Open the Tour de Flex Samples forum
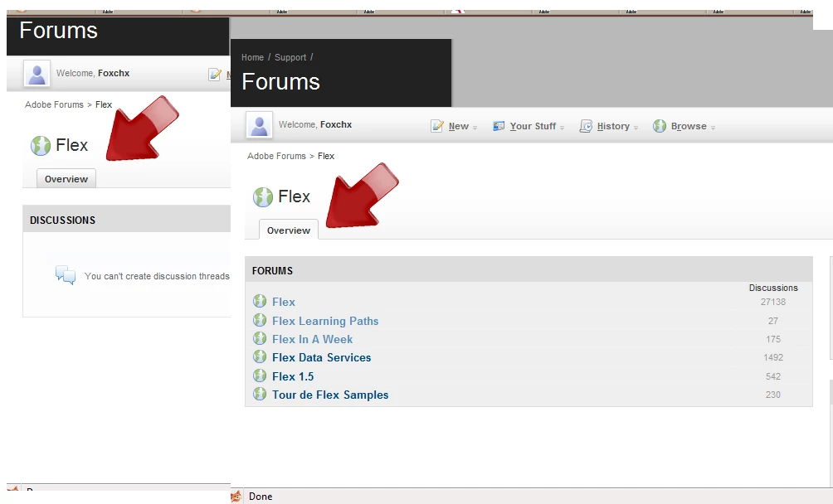 (x=330, y=395)
